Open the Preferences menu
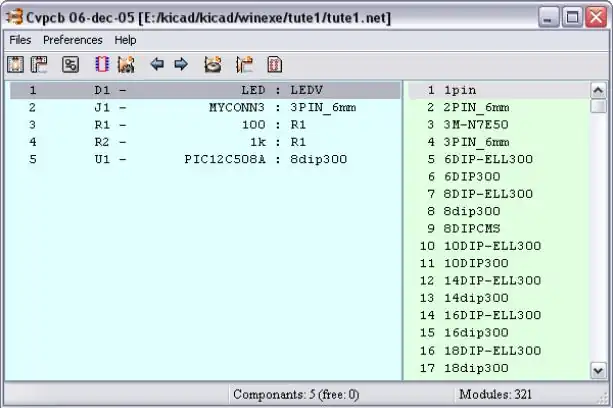Image resolution: width=613 pixels, height=408 pixels. pyautogui.click(x=72, y=40)
